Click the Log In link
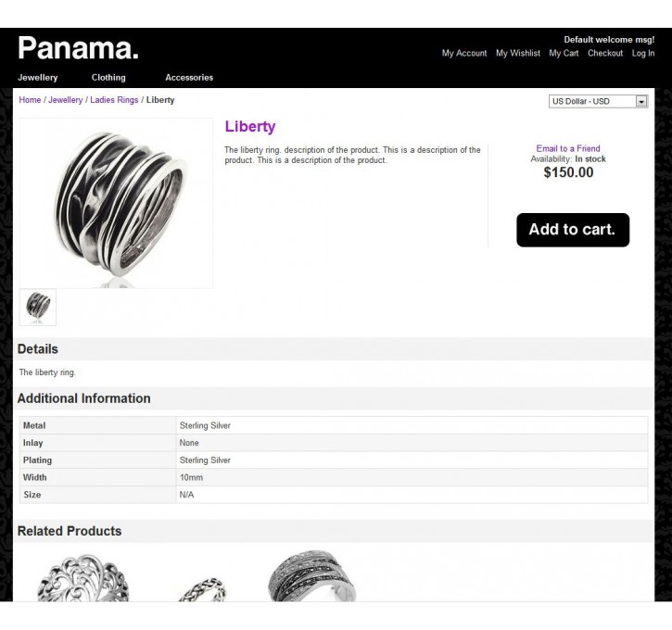Image resolution: width=672 pixels, height=630 pixels. click(643, 53)
